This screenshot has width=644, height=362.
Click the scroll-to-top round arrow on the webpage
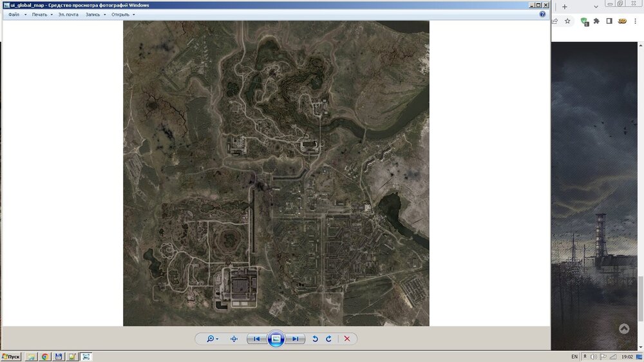[624, 329]
